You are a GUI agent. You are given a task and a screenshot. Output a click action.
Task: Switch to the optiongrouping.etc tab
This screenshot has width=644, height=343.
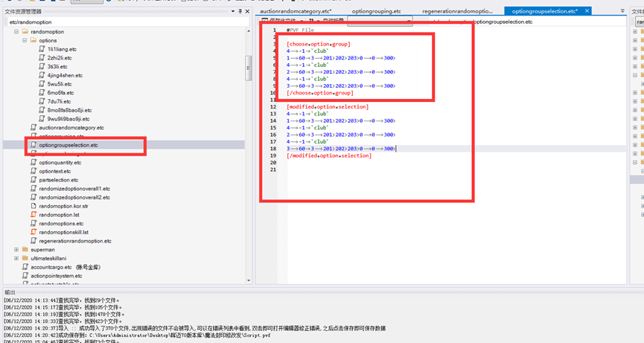pos(376,12)
